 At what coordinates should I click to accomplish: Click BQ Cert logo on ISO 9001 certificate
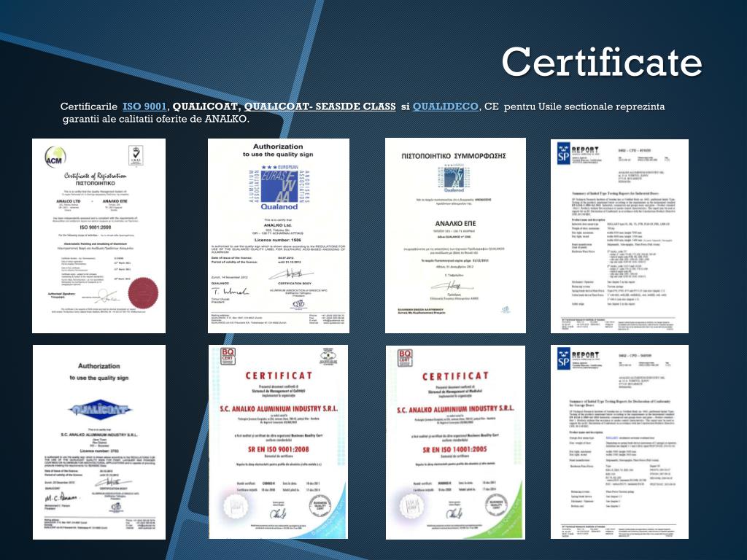point(228,356)
